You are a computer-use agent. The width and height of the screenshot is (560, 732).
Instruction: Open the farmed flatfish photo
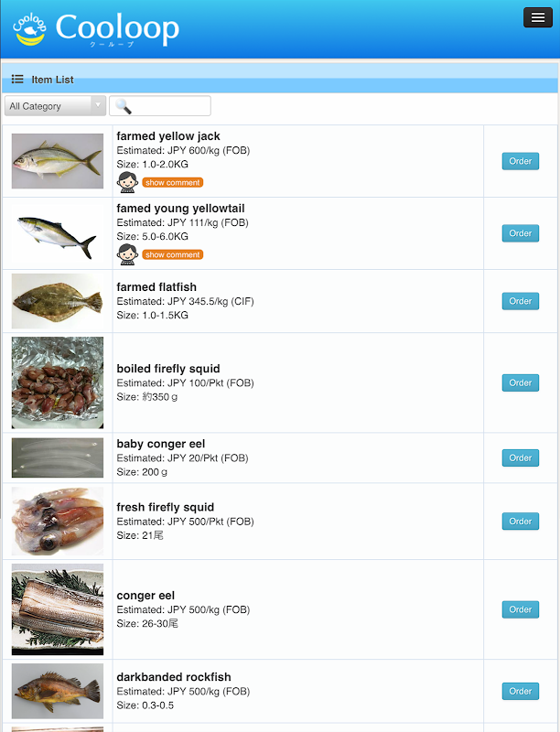point(58,301)
